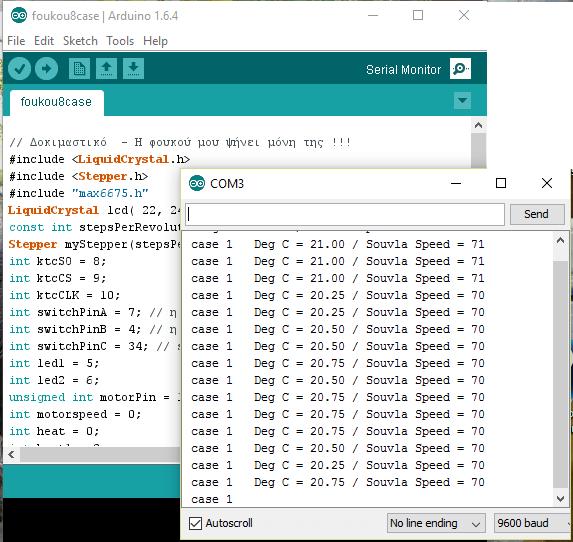The image size is (573, 542).
Task: Click the Send button in COM3
Action: pyautogui.click(x=537, y=214)
